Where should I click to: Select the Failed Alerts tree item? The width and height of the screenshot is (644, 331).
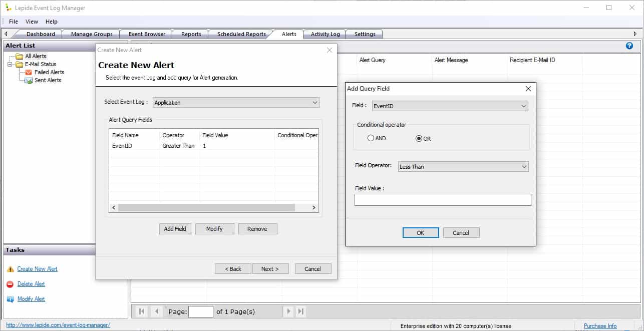tap(49, 72)
